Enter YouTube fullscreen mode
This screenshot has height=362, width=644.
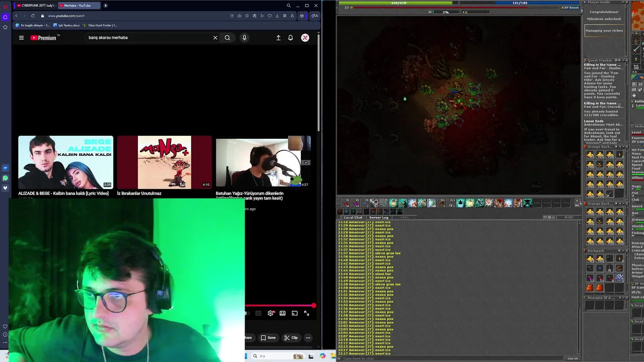307,313
